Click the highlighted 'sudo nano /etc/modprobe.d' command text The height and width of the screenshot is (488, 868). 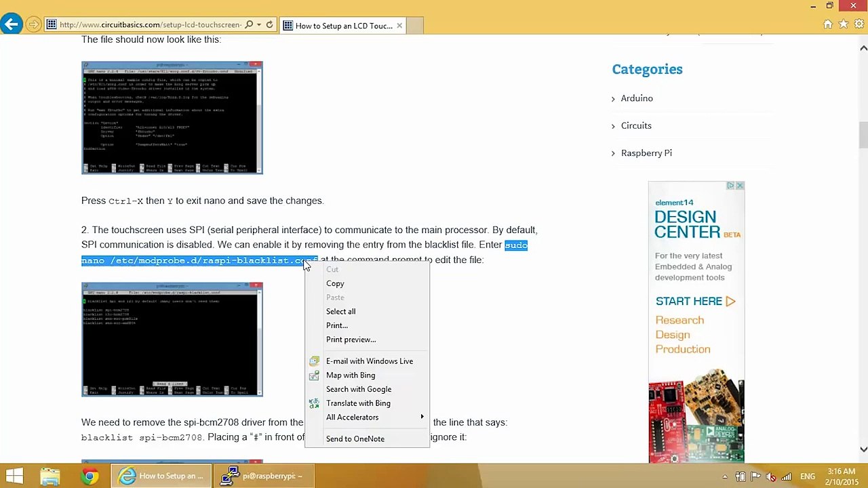[x=199, y=260]
